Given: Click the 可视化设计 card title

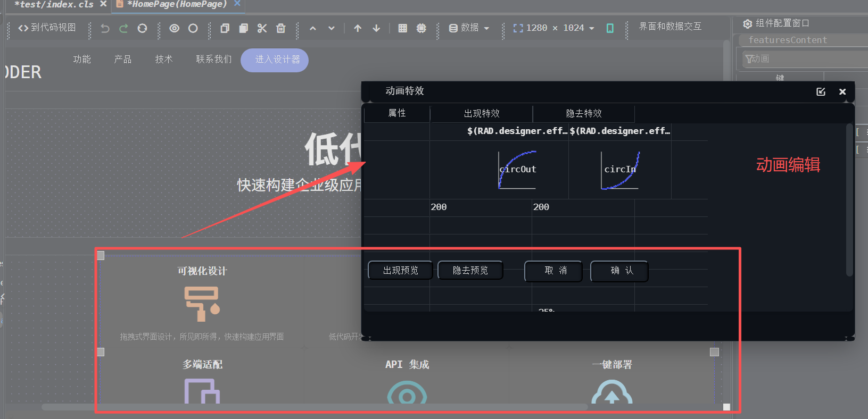Looking at the screenshot, I should (x=202, y=271).
